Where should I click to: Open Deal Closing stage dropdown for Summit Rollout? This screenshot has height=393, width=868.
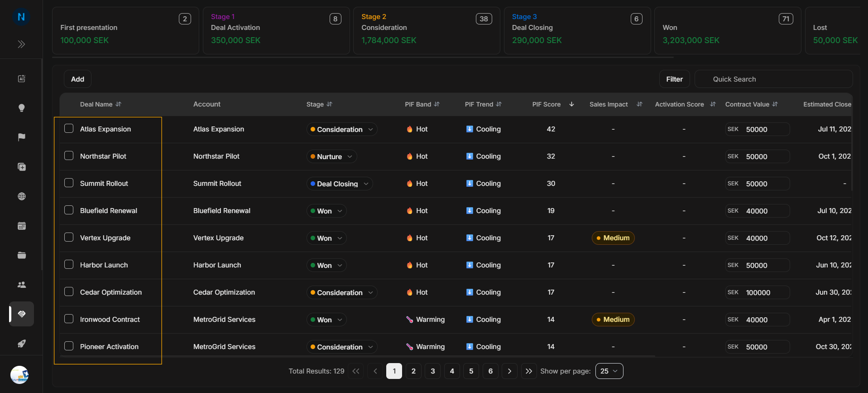click(x=340, y=184)
